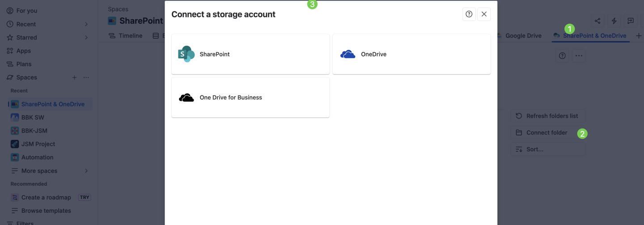Click the Recent clock icon

pyautogui.click(x=10, y=24)
